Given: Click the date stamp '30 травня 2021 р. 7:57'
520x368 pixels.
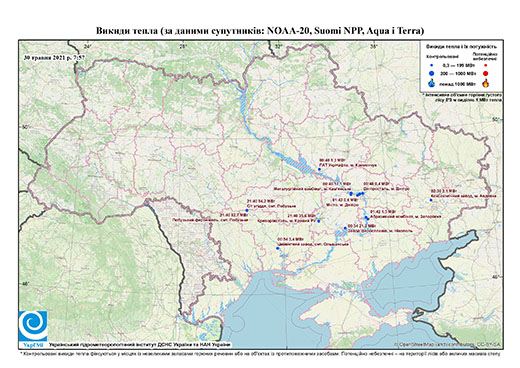Looking at the screenshot, I should coord(54,57).
